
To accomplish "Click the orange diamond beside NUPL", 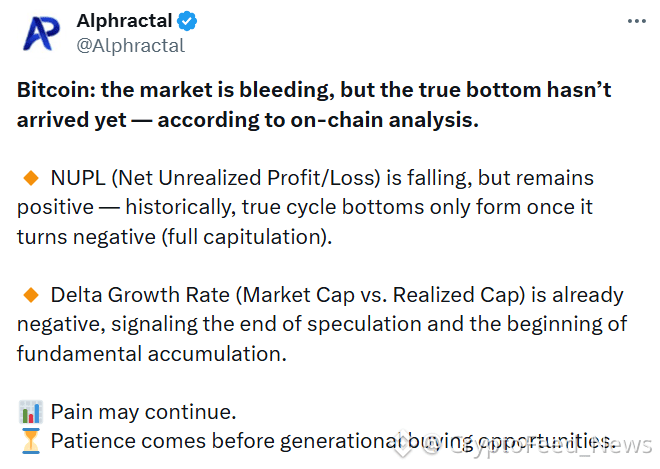I will click(31, 178).
